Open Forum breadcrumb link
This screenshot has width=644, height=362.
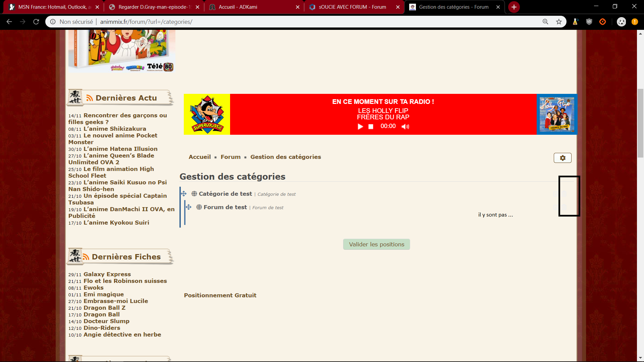[x=230, y=157]
